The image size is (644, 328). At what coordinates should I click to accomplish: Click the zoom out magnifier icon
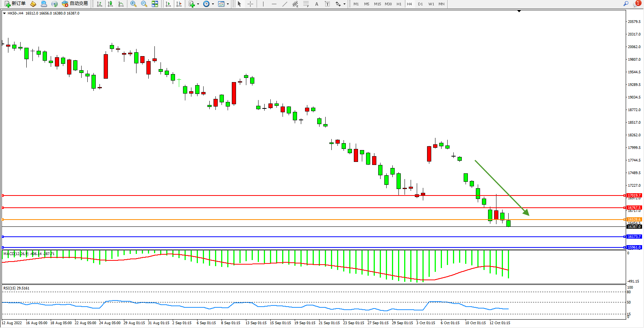tap(144, 4)
